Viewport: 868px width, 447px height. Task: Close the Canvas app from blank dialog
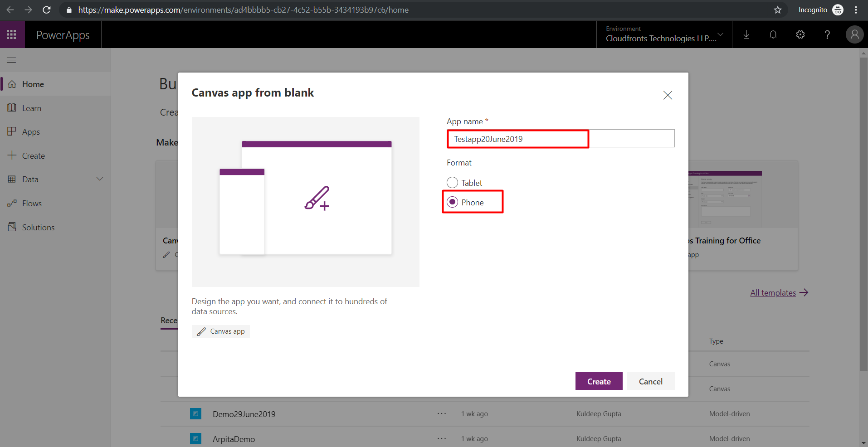(x=668, y=95)
